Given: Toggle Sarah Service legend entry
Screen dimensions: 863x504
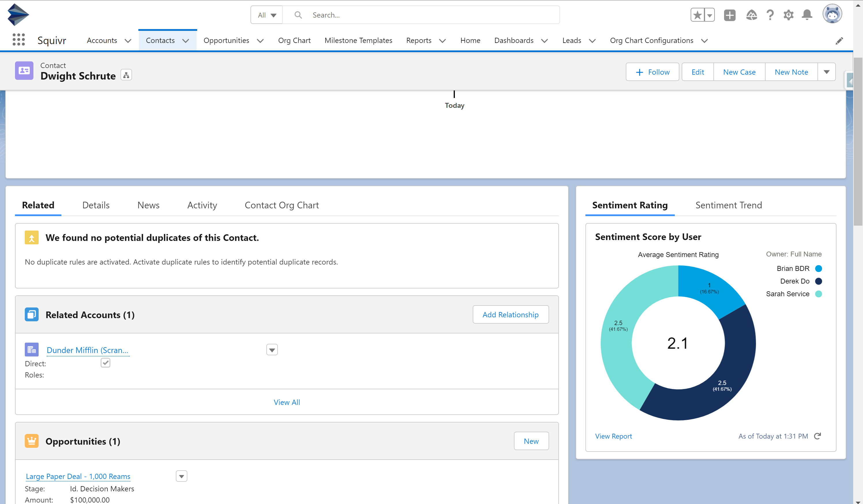Looking at the screenshot, I should 788,294.
